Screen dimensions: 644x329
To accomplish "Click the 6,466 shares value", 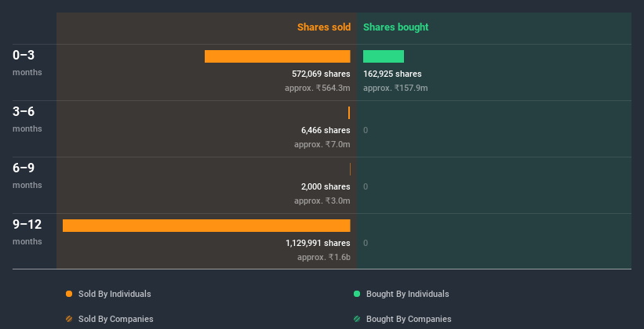I will [326, 130].
